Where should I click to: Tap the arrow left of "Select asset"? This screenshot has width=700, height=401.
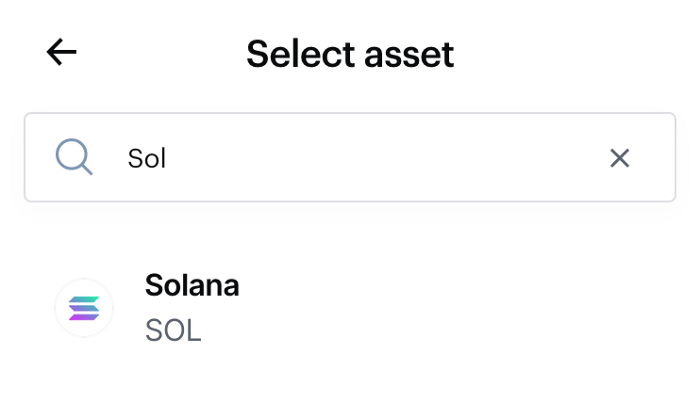pos(62,53)
